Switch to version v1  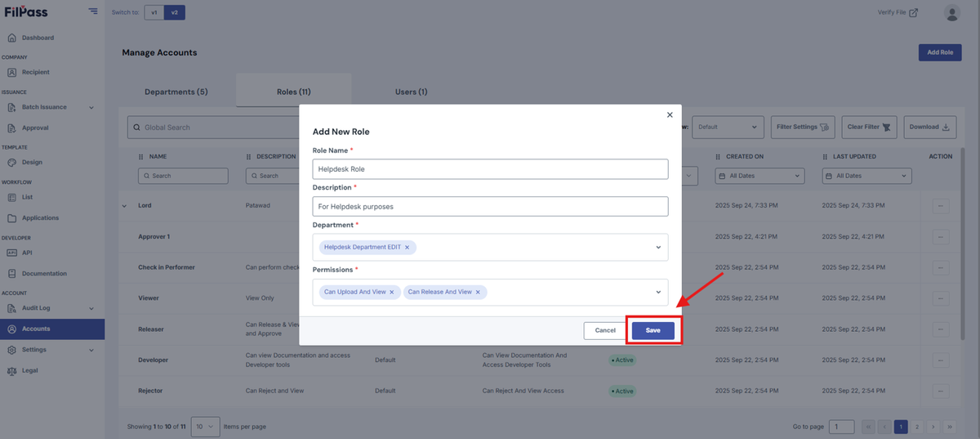click(154, 12)
